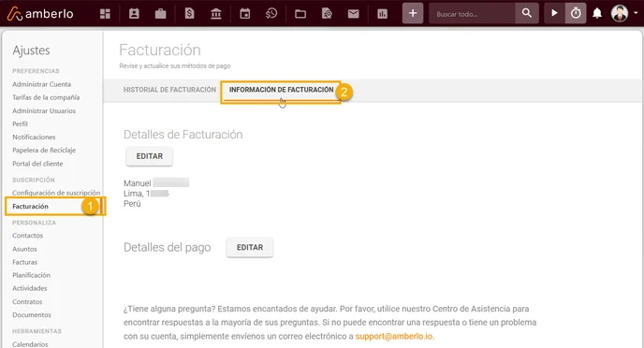
Task: Open the dashboard grid icon
Action: click(105, 13)
